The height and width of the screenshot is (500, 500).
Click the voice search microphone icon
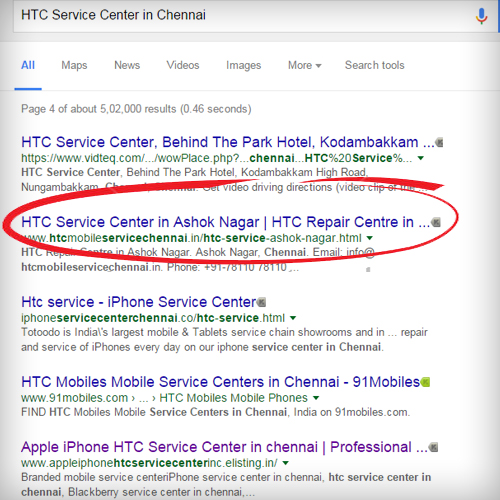tap(481, 16)
